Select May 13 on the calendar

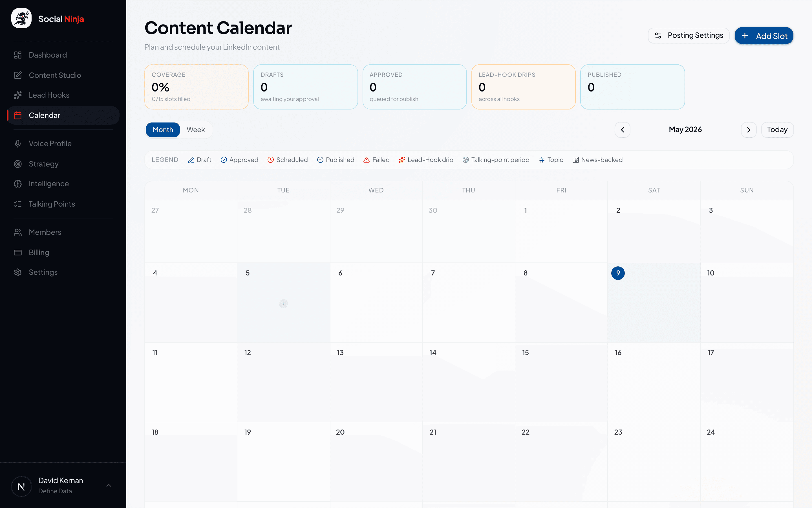coord(376,382)
